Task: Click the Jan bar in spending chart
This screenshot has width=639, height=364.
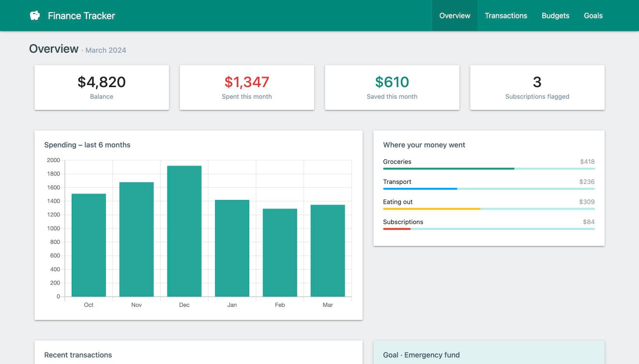Action: (232, 248)
